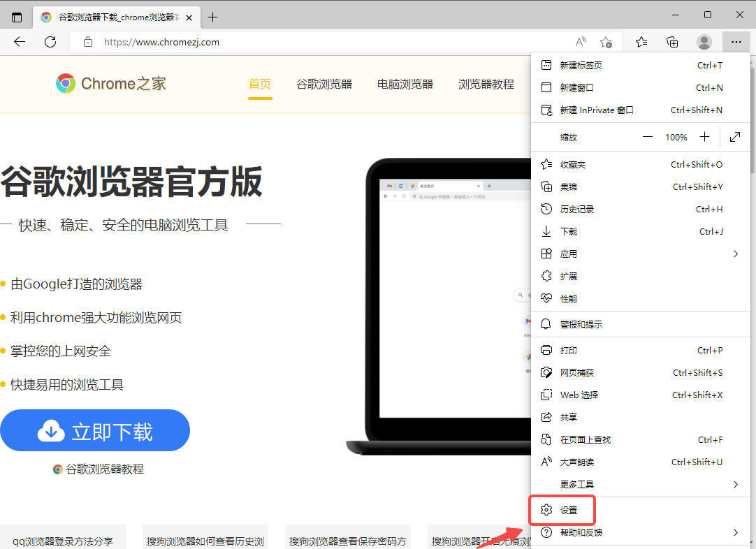756x549 pixels.
Task: Choose 新建窗口 from the menu
Action: [x=640, y=88]
